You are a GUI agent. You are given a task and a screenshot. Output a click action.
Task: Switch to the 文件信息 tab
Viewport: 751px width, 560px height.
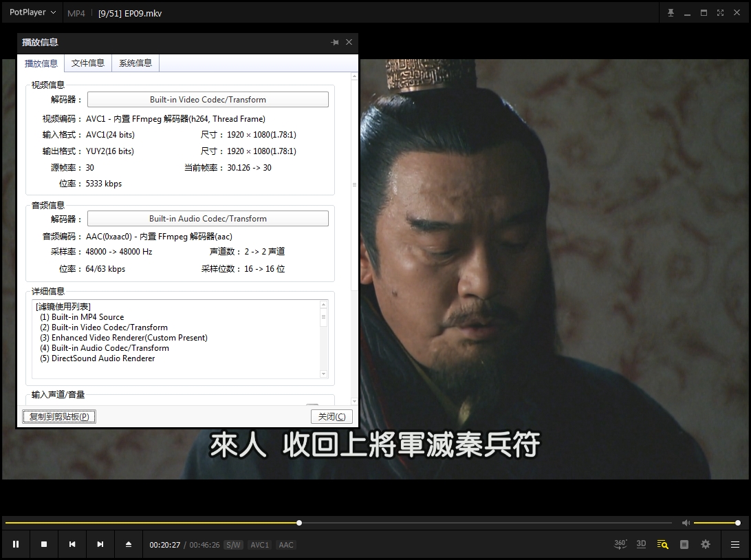87,63
